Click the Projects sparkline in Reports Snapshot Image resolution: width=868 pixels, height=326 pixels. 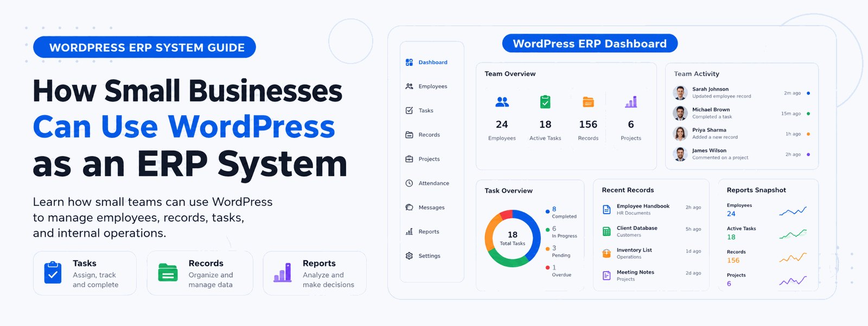[793, 280]
